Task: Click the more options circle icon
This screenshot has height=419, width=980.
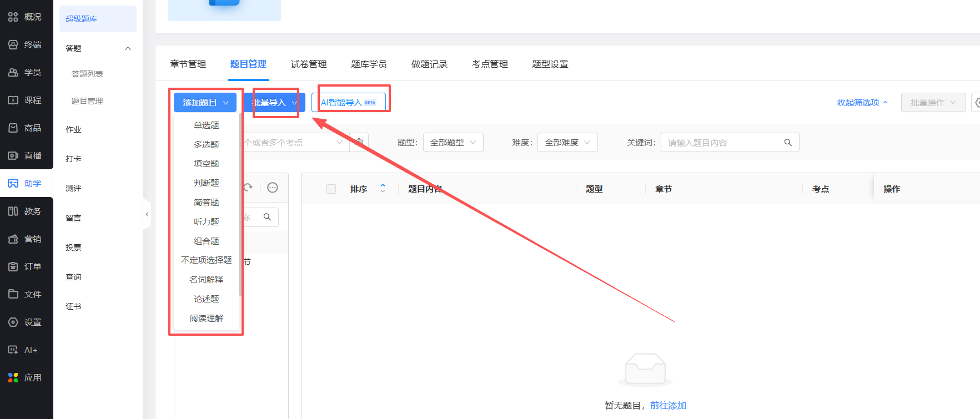Action: tap(273, 188)
